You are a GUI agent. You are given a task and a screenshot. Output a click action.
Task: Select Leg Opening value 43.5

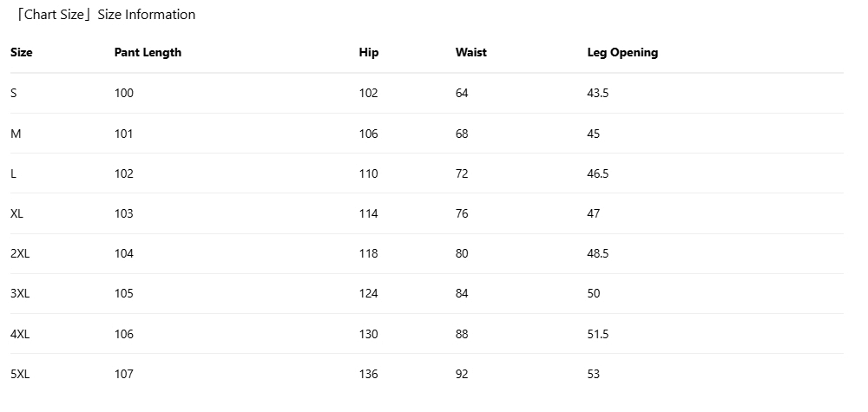tap(598, 93)
